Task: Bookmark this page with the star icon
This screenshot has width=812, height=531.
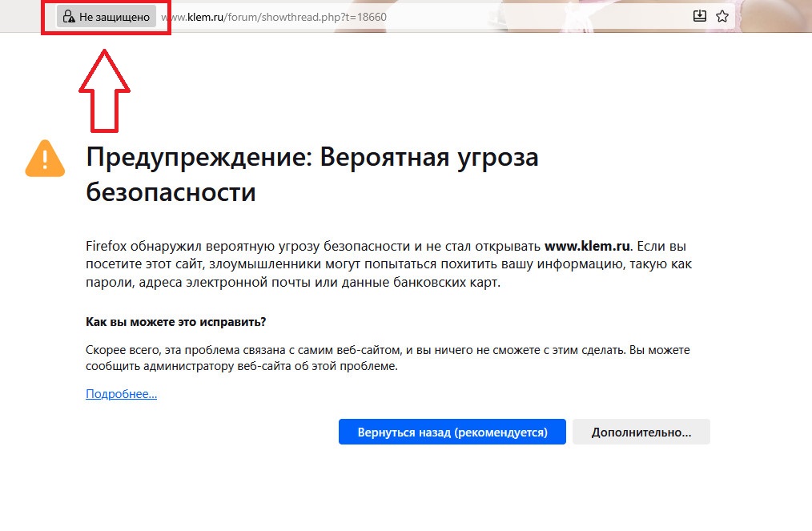Action: click(x=722, y=16)
